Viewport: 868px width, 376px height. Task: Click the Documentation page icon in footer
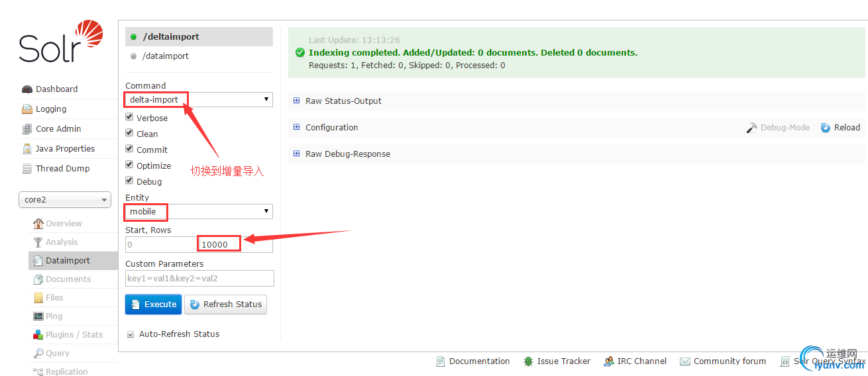pos(441,361)
